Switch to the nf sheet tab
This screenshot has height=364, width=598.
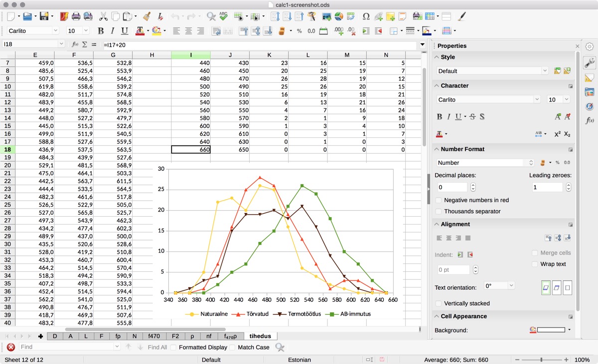point(209,336)
